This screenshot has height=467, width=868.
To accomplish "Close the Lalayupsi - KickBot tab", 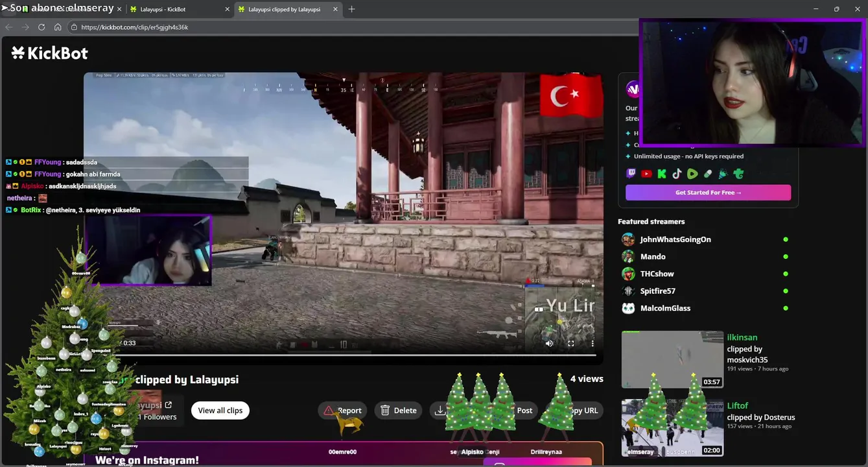I will pos(228,9).
